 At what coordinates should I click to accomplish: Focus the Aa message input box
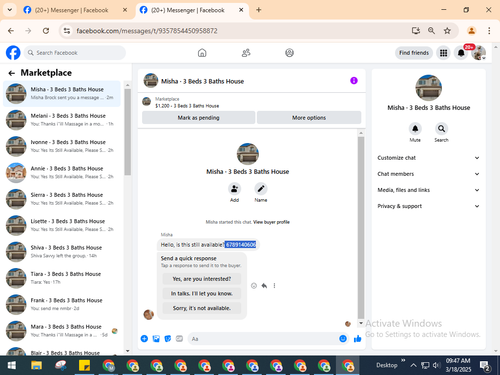268,339
